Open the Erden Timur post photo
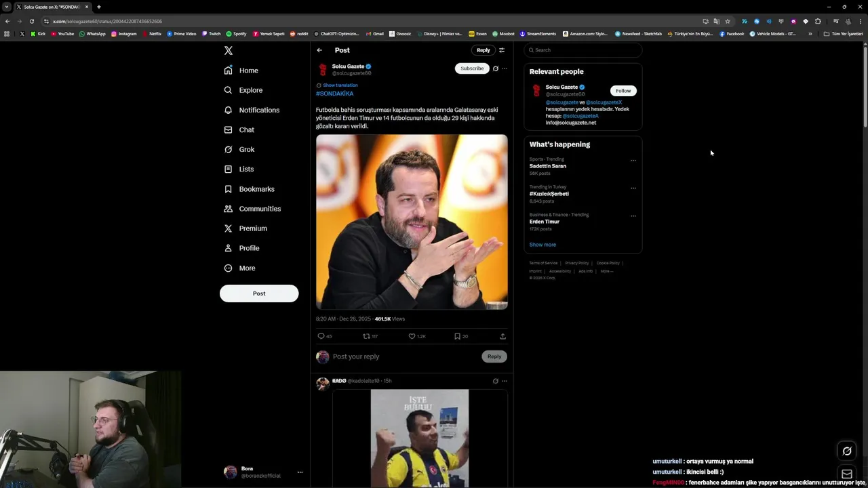Viewport: 868px width, 488px height. tap(412, 222)
